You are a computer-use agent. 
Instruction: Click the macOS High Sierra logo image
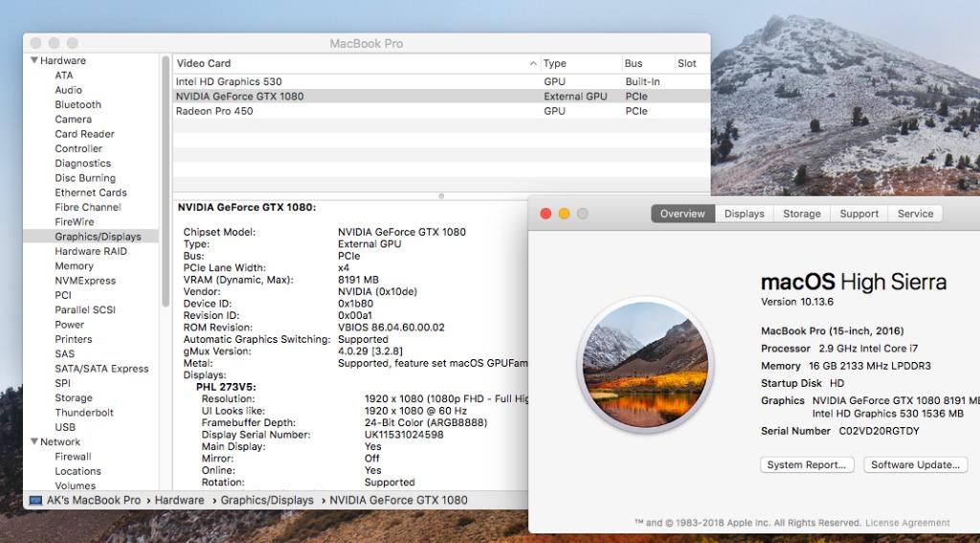[x=645, y=364]
